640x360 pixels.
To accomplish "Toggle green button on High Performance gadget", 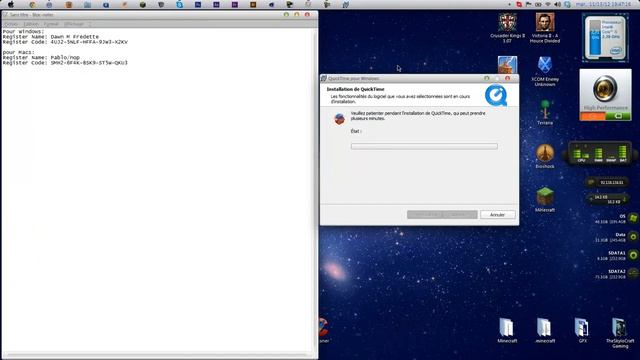I will tap(618, 116).
